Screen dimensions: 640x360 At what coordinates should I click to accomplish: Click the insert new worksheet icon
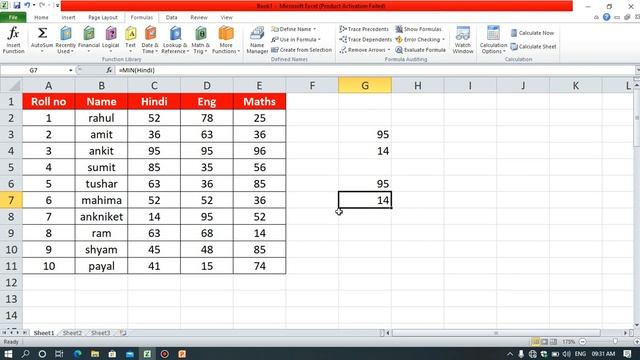pyautogui.click(x=122, y=333)
